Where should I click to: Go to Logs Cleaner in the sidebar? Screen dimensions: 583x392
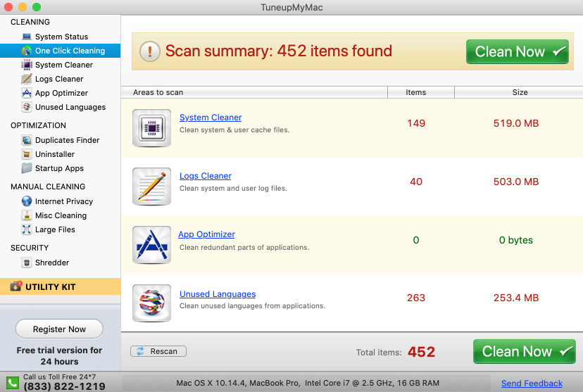coord(61,79)
